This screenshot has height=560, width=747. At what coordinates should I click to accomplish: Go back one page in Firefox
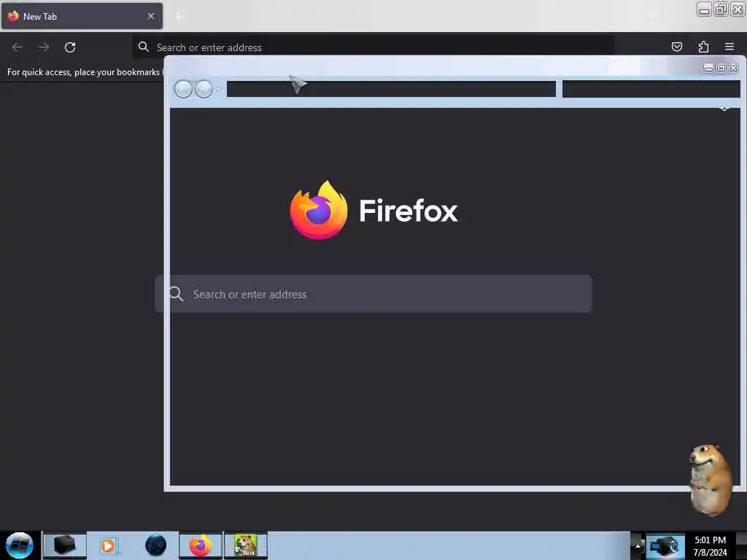[18, 47]
